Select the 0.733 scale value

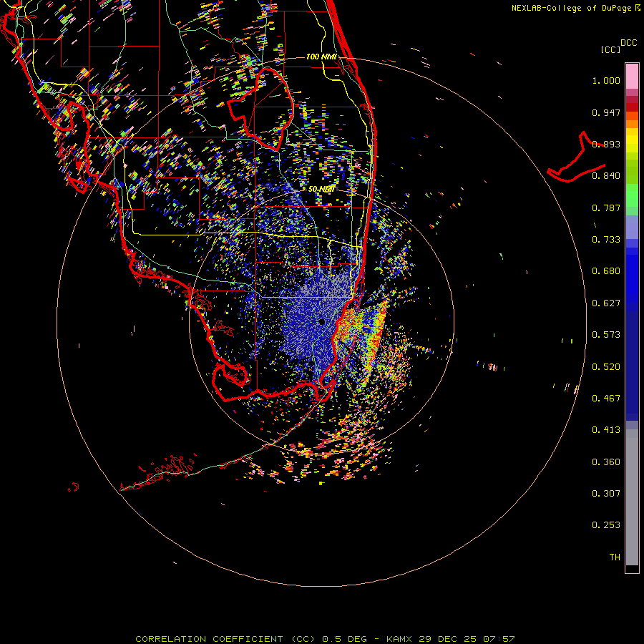tap(606, 240)
